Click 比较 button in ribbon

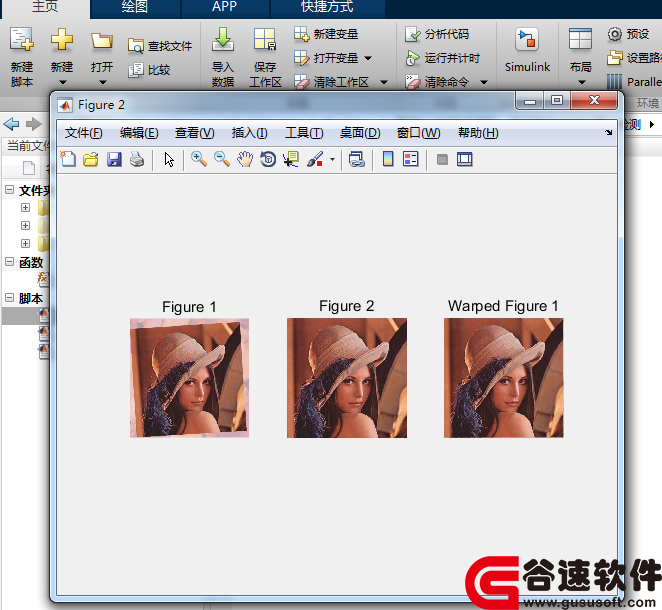[149, 70]
